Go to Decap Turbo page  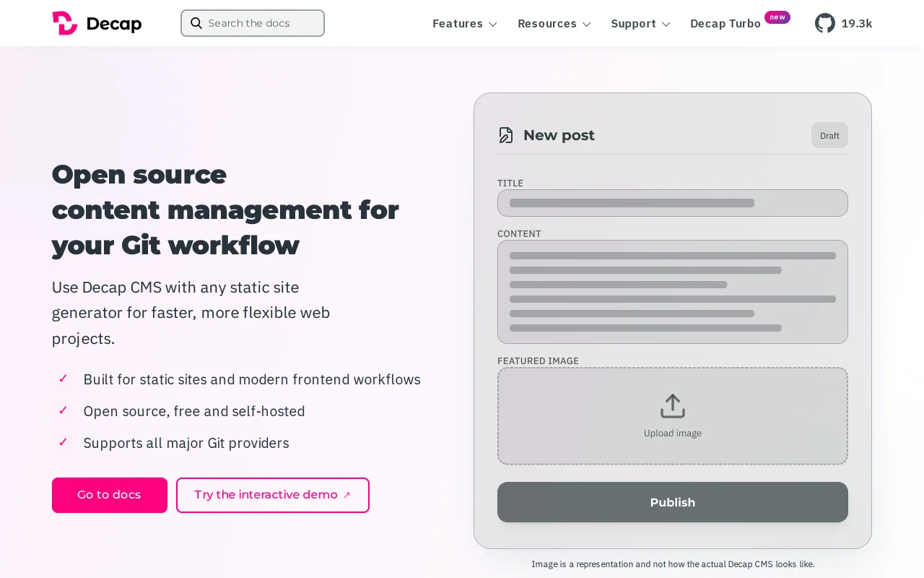click(x=725, y=24)
